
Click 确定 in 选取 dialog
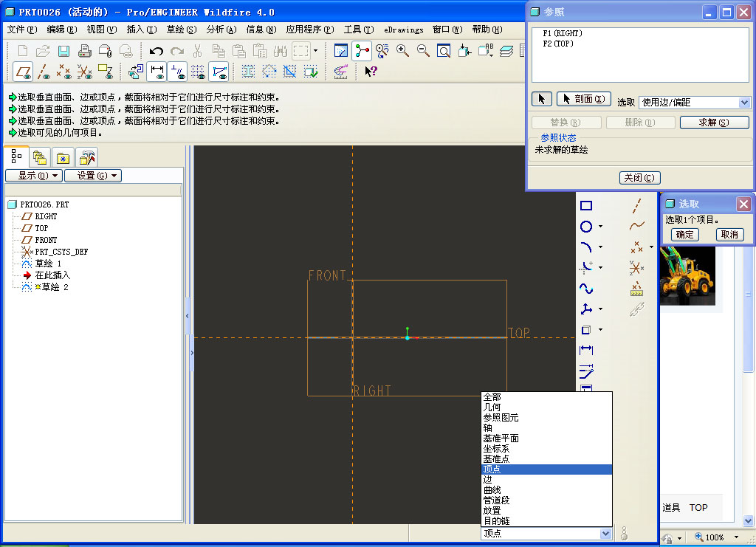[x=684, y=234]
